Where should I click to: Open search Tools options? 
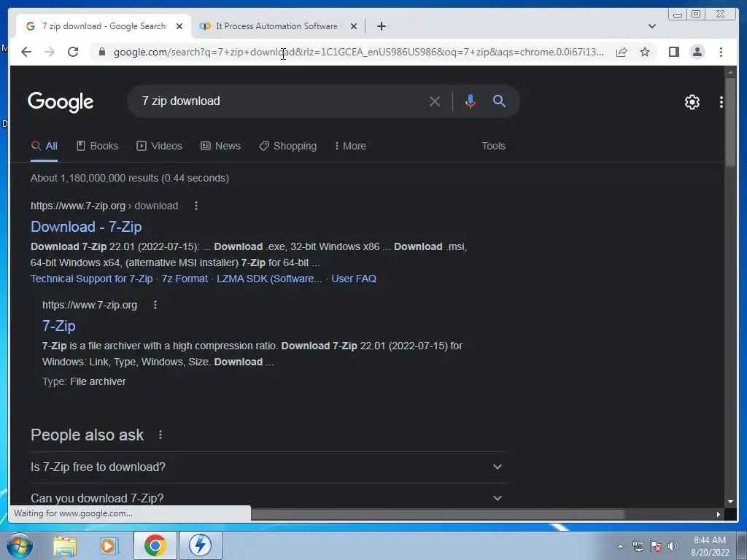[x=493, y=146]
